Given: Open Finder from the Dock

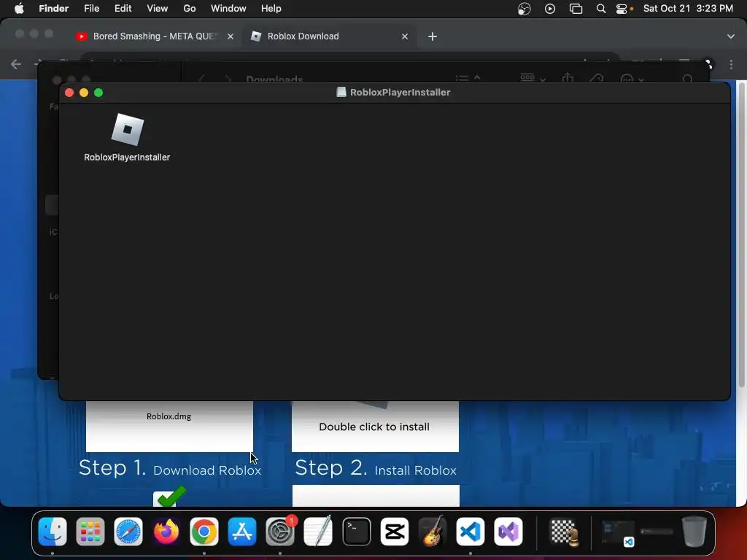Looking at the screenshot, I should click(x=53, y=532).
